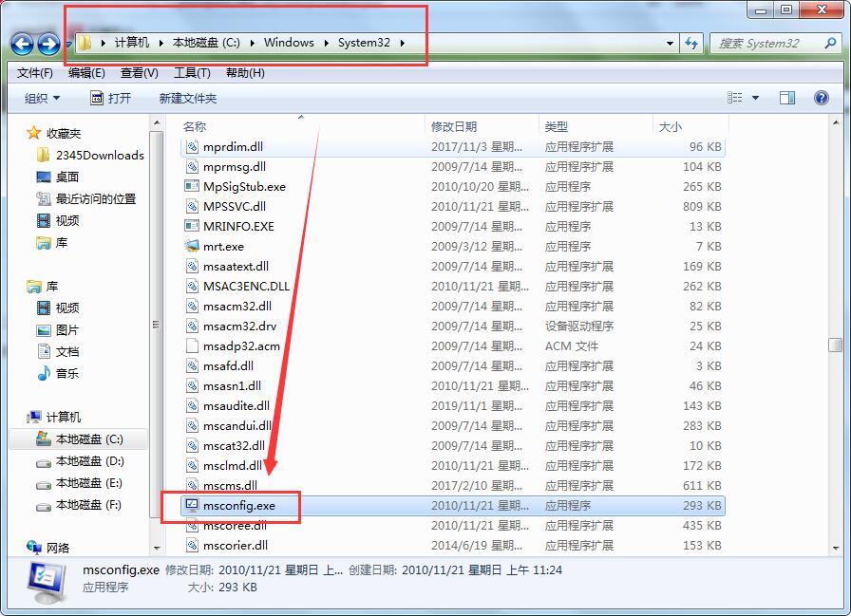Select 视频 under the 库 section
The height and width of the screenshot is (616, 851).
tap(67, 308)
